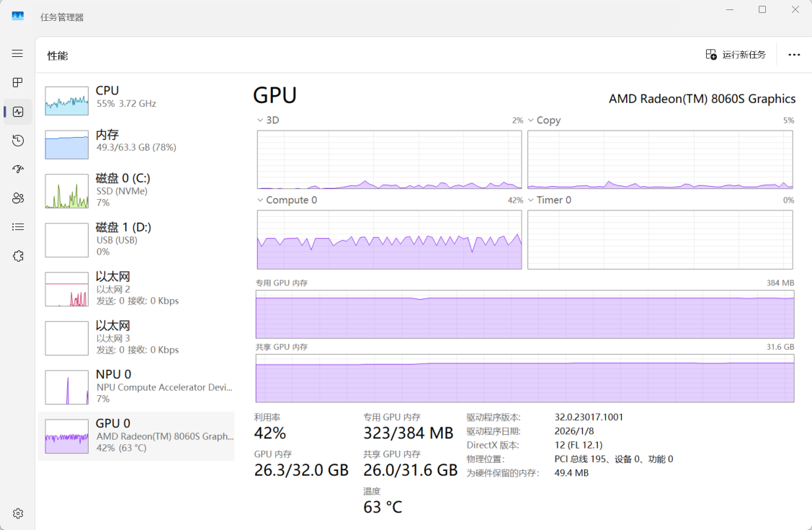812x530 pixels.
Task: Open the App history page icon
Action: (x=18, y=141)
